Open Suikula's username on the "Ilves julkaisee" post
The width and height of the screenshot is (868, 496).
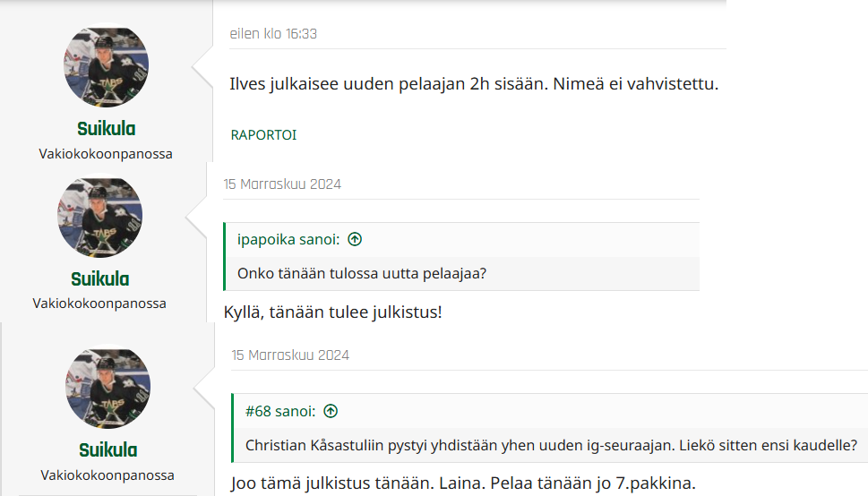tap(106, 129)
